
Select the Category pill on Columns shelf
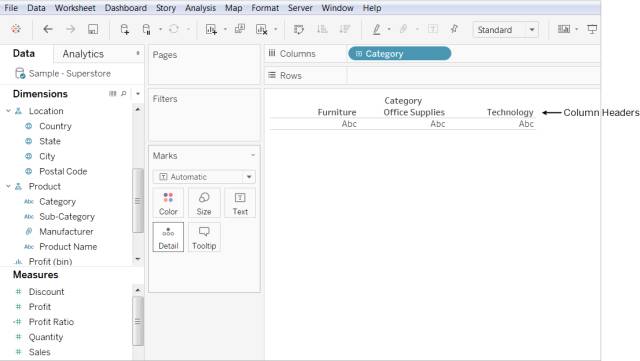click(x=400, y=53)
